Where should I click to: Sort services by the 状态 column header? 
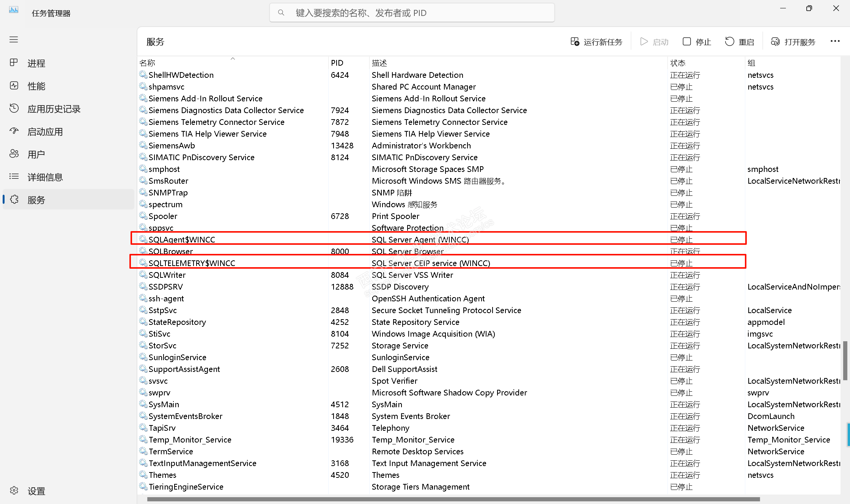point(678,63)
